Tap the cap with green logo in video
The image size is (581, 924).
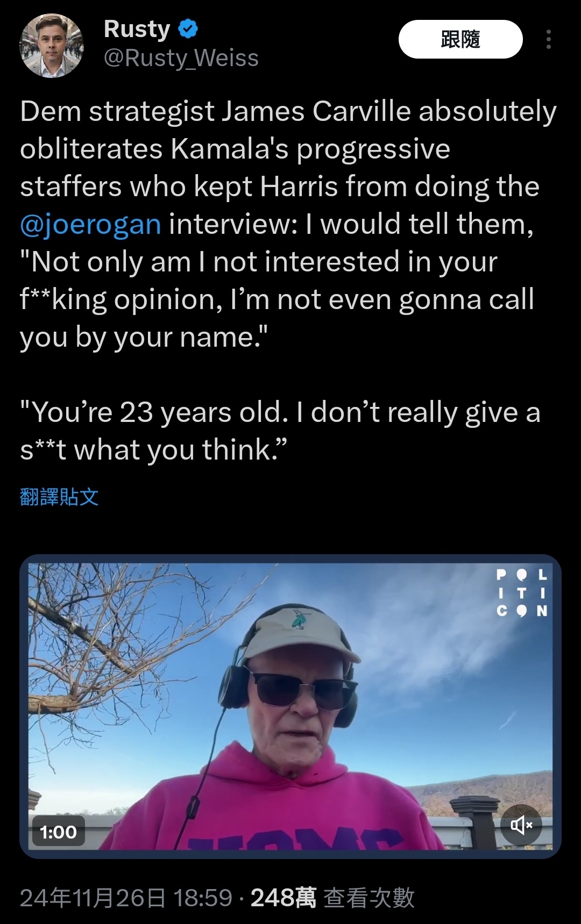299,633
